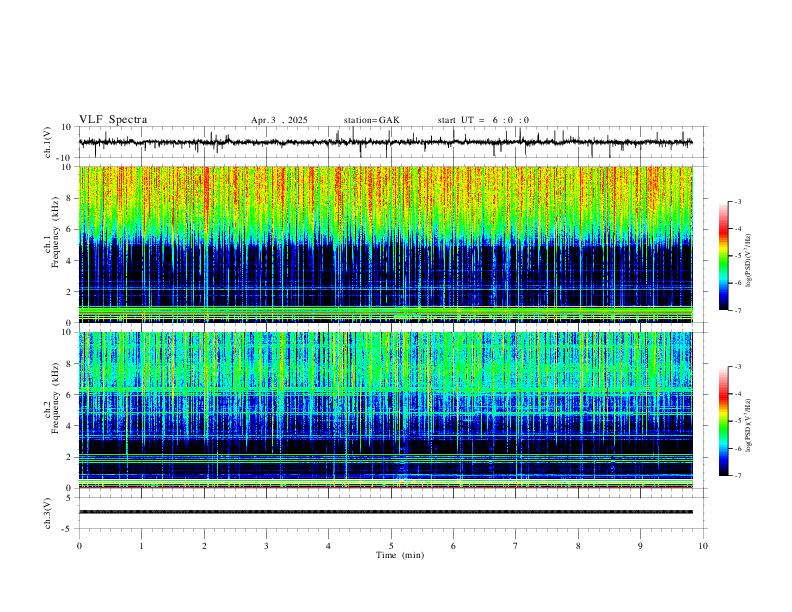Click the "station=GAK" header label
Image resolution: width=792 pixels, height=612 pixels.
[x=371, y=120]
